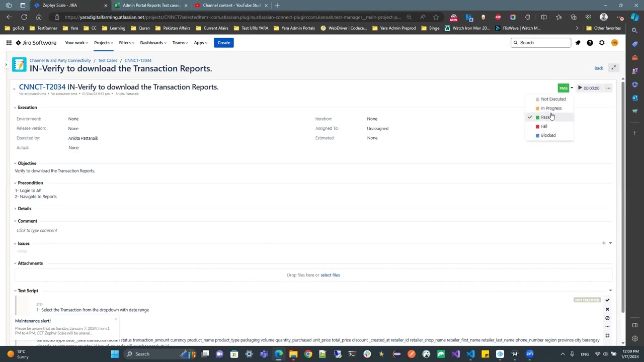Open Apps dropdown menu
644x362 pixels.
201,43
